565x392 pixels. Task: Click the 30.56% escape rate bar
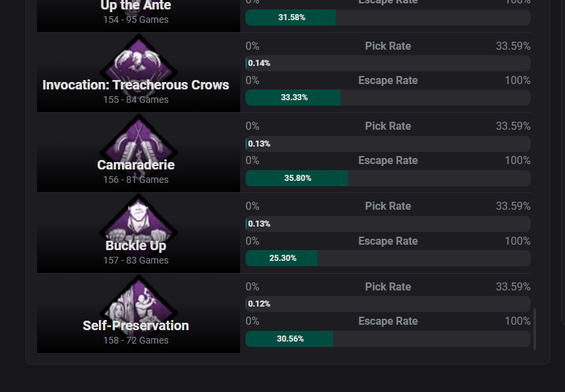[388, 339]
